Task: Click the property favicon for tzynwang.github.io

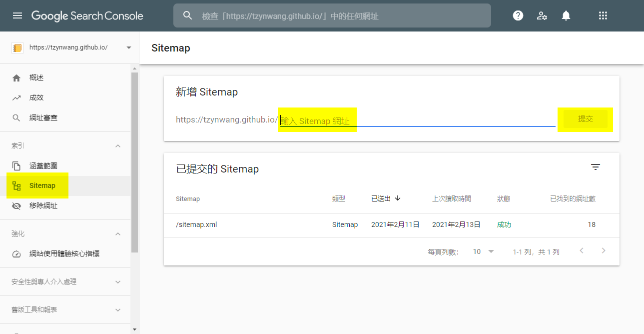Action: tap(17, 48)
